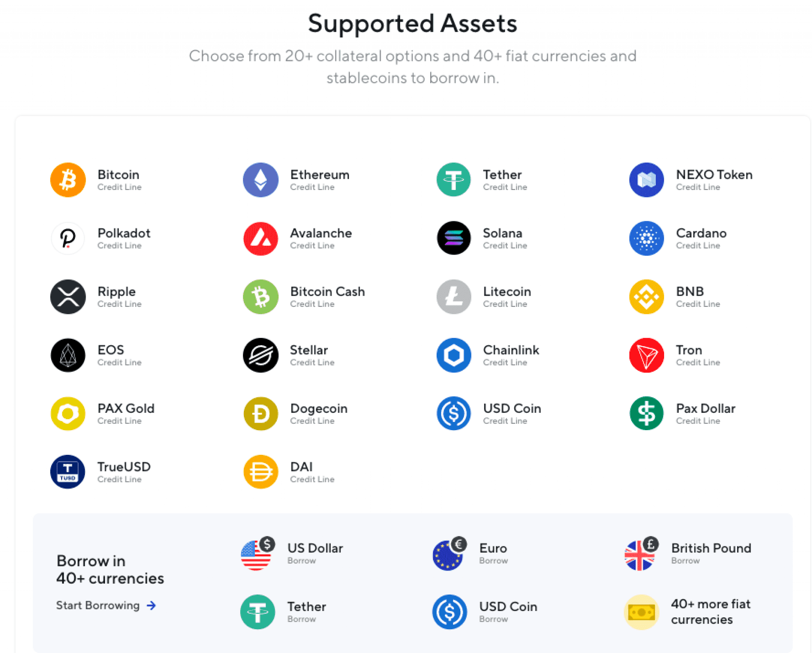This screenshot has height=653, width=812.
Task: Click the 40+ more fiat currencies text
Action: pos(710,611)
